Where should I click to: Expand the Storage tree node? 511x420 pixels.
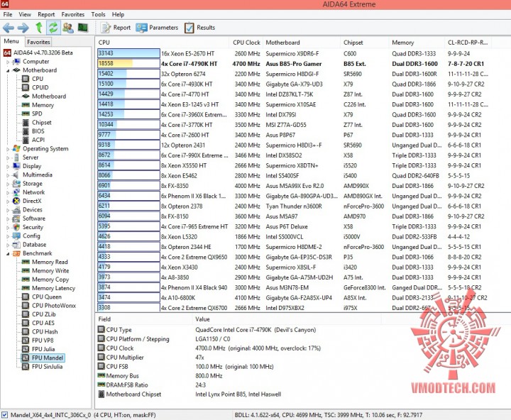[x=8, y=184]
